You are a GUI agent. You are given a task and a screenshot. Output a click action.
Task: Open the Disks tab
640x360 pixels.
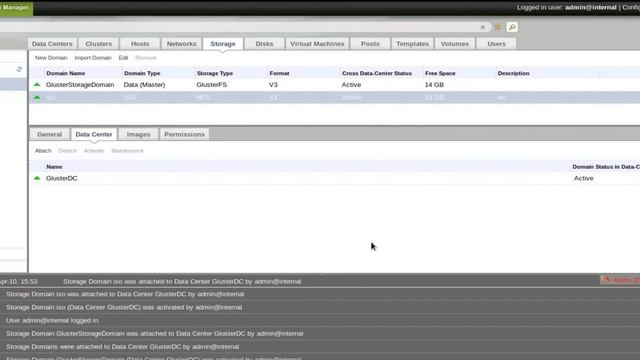264,44
